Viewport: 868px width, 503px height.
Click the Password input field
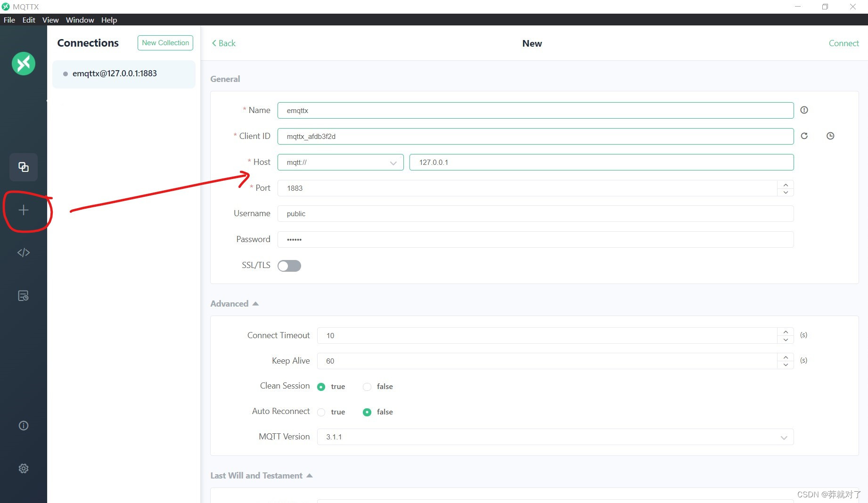(x=536, y=240)
